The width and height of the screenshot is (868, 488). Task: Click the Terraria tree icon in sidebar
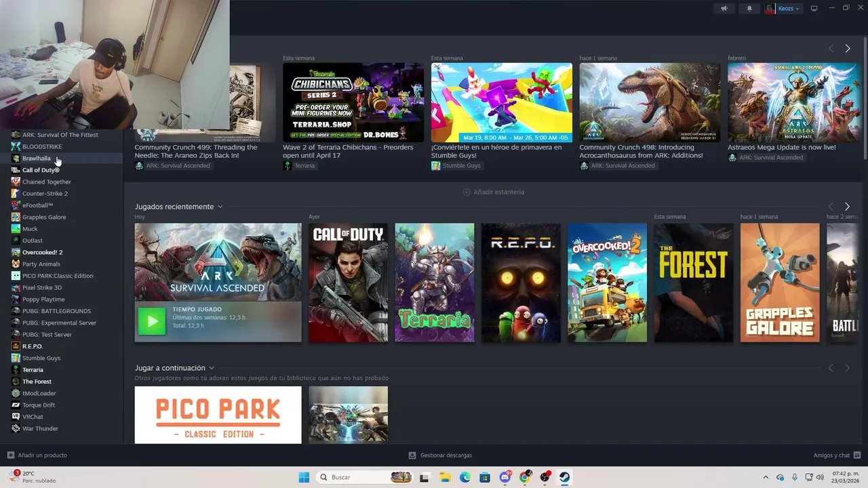16,369
